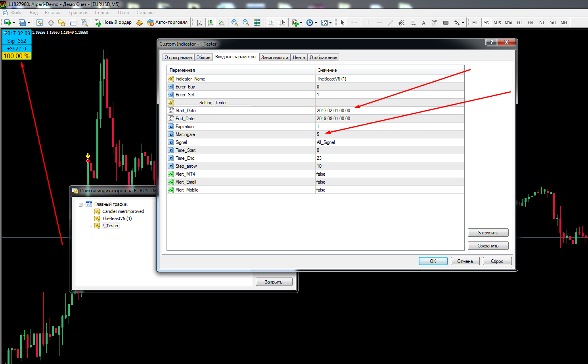This screenshot has height=364, width=588.
Task: Toggle chart auto-scroll button
Action: [271, 23]
